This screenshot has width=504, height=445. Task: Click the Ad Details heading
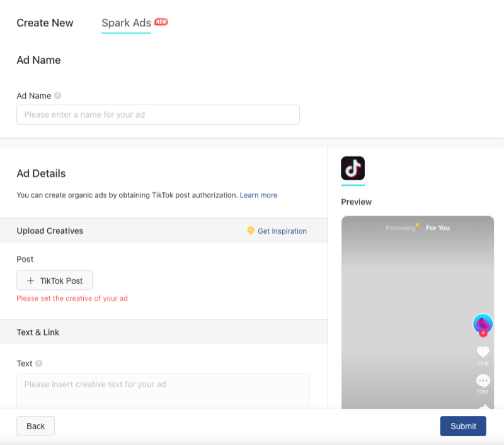[x=41, y=173]
